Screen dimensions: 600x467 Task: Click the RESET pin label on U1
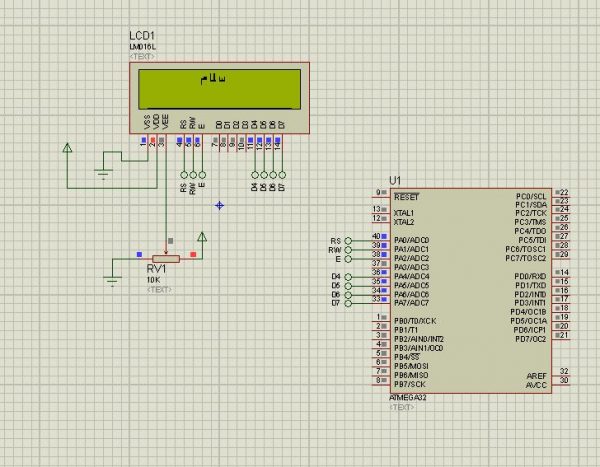point(406,197)
